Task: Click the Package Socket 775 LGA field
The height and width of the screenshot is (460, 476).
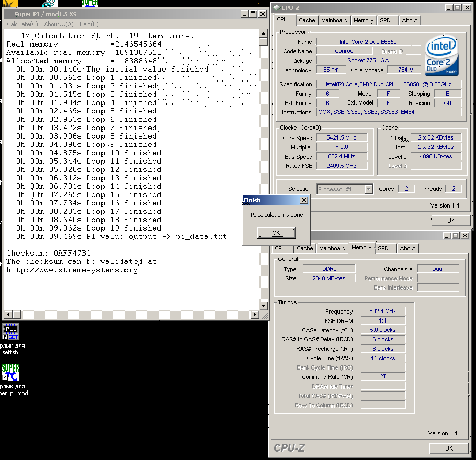Action: coord(368,61)
